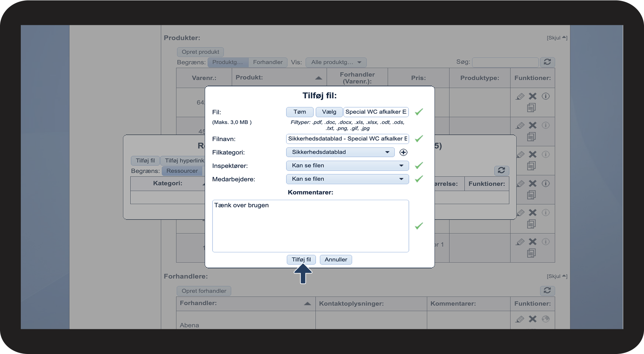Open the Alle produktg… filter dropdown
This screenshot has height=354, width=644.
[336, 62]
